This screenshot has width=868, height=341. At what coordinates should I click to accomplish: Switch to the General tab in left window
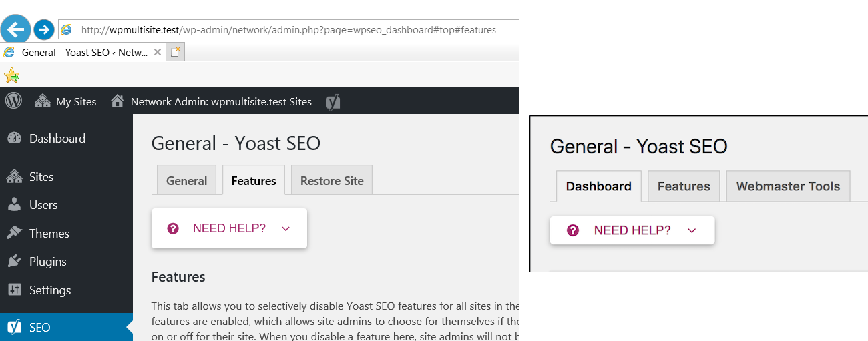[186, 180]
